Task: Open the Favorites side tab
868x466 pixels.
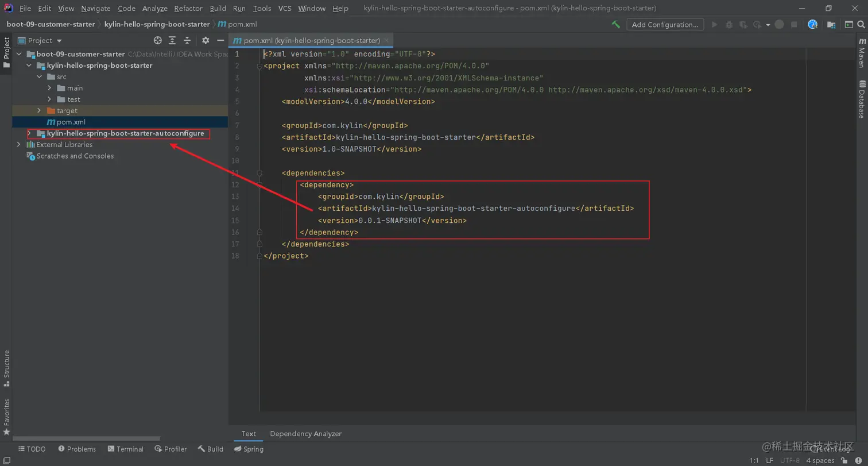Action: pos(6,416)
